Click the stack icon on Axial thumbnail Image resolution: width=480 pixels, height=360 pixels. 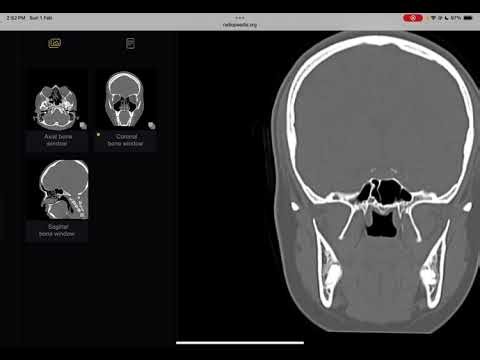83,125
